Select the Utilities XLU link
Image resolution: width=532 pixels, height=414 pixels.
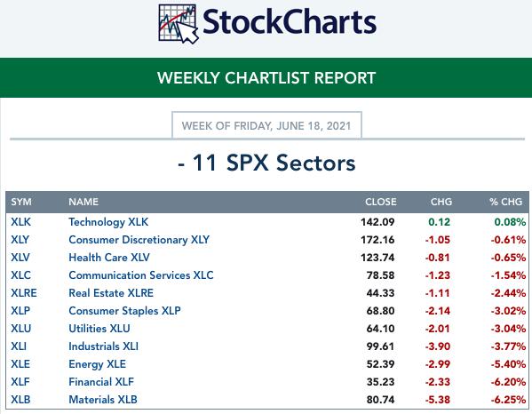pyautogui.click(x=99, y=329)
